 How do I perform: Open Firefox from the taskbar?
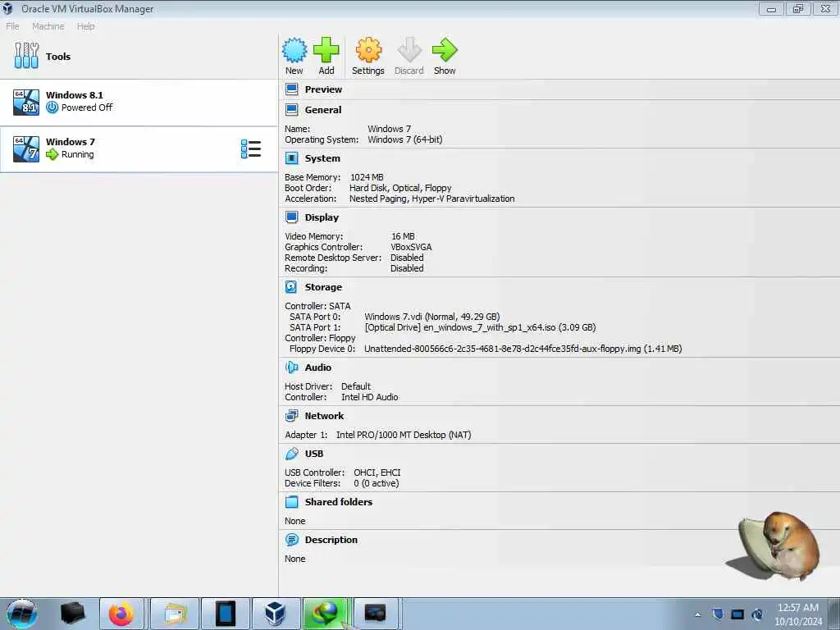click(121, 614)
